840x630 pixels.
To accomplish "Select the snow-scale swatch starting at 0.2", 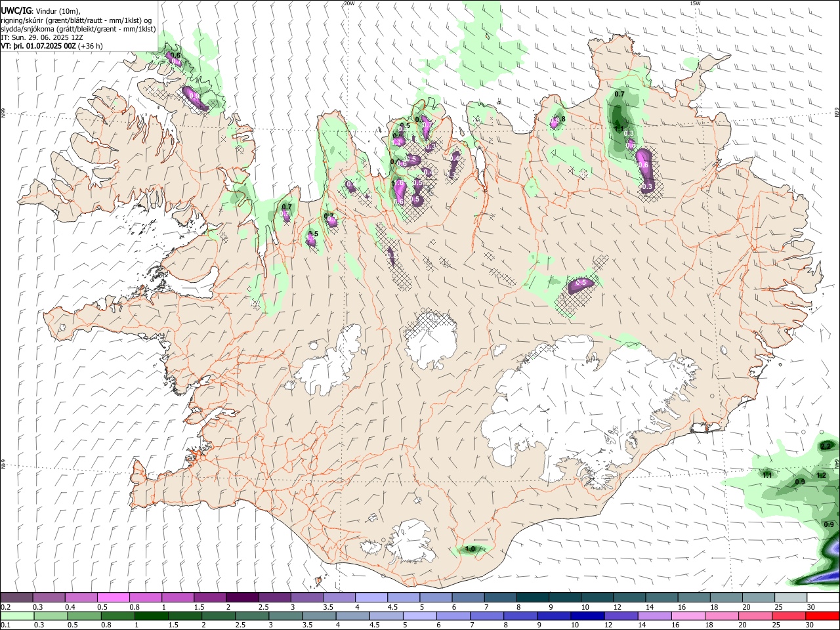I will (16, 597).
